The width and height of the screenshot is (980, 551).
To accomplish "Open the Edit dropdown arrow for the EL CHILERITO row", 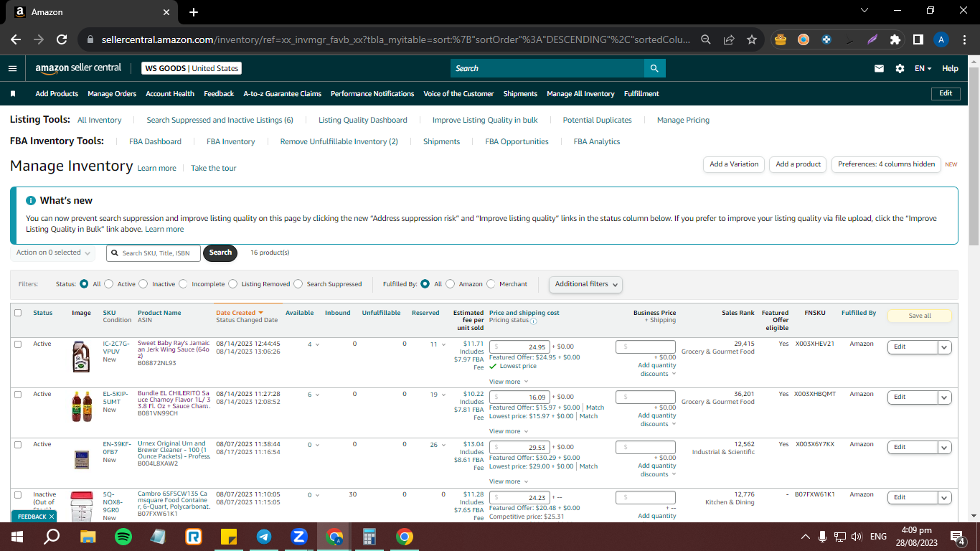I will (945, 397).
